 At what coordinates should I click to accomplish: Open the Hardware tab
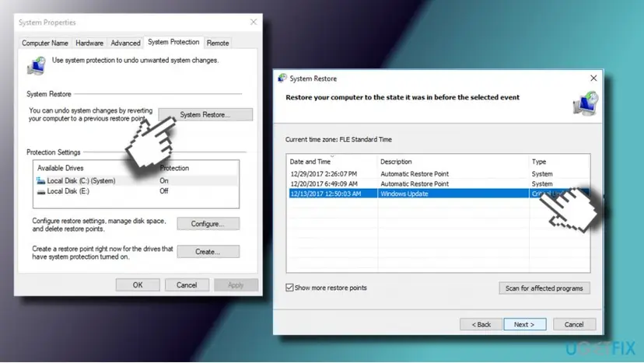pyautogui.click(x=89, y=43)
